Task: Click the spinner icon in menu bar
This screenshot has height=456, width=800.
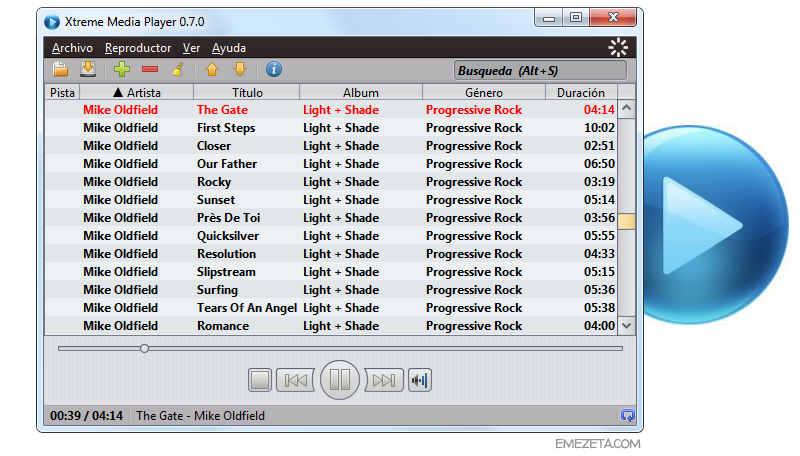Action: (618, 47)
